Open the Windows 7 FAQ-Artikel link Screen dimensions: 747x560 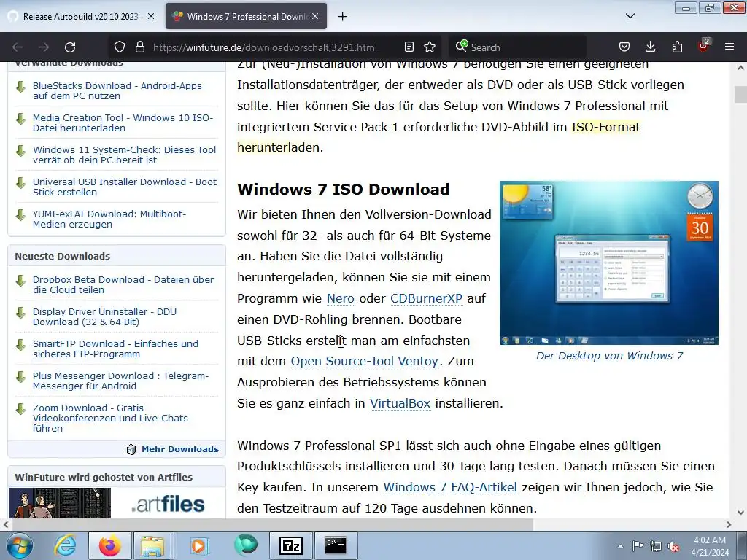(x=450, y=488)
